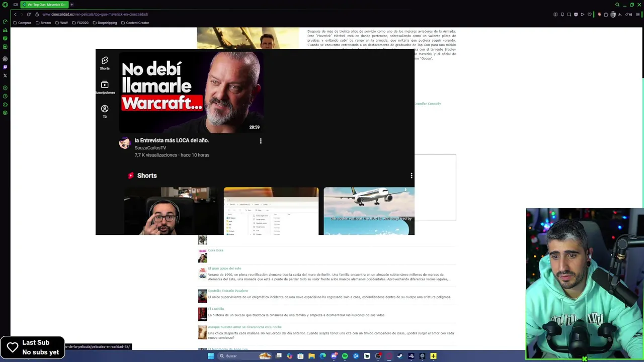
Task: Reload the cinecalidad page
Action: pyautogui.click(x=29, y=14)
